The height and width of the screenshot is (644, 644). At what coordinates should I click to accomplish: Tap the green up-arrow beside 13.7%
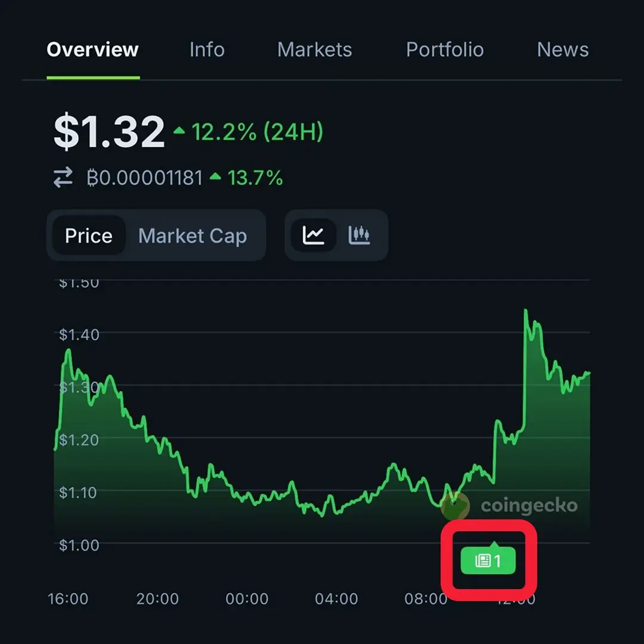click(215, 177)
